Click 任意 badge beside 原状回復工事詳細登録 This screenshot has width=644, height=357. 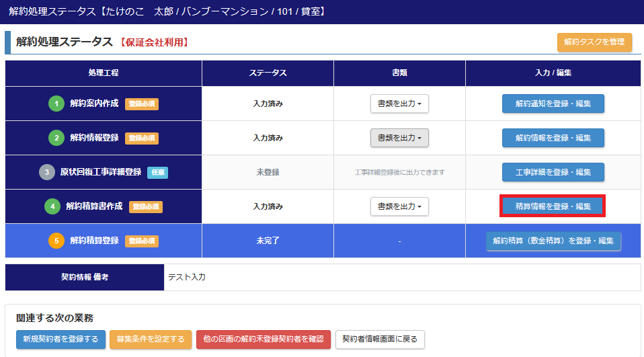pos(158,173)
